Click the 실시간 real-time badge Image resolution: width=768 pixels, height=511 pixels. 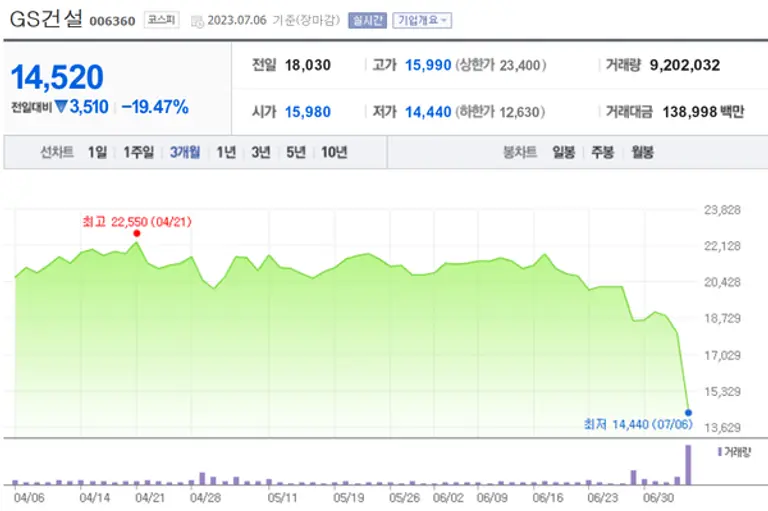(367, 20)
